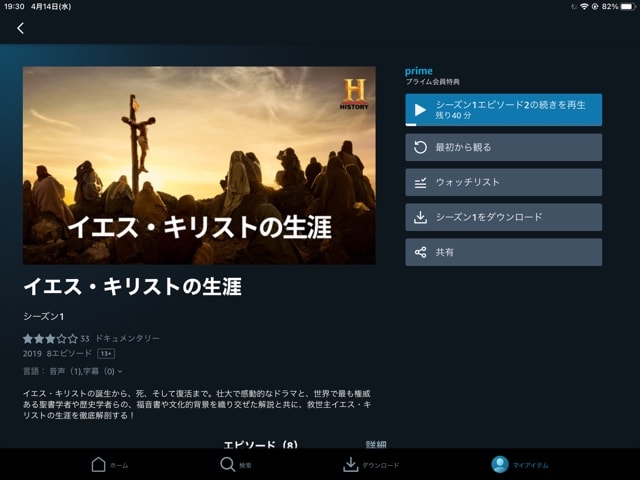The width and height of the screenshot is (640, 480).
Task: Tap the back arrow icon
Action: tap(20, 28)
